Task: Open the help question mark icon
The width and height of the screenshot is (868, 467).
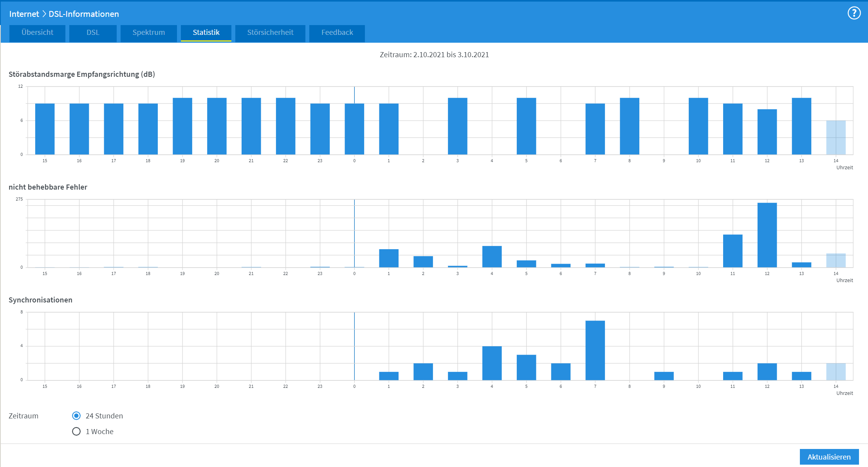Action: 854,13
